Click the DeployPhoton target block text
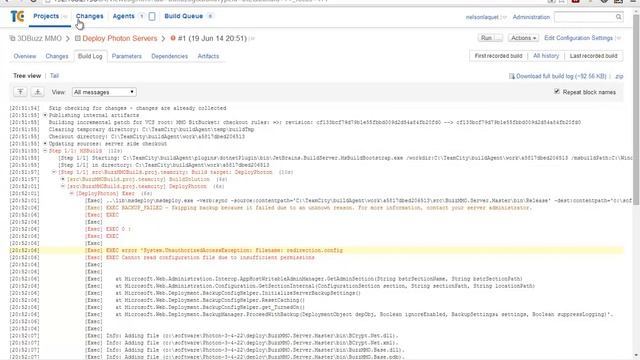Viewport: 640px width, 360px height. [x=137, y=187]
